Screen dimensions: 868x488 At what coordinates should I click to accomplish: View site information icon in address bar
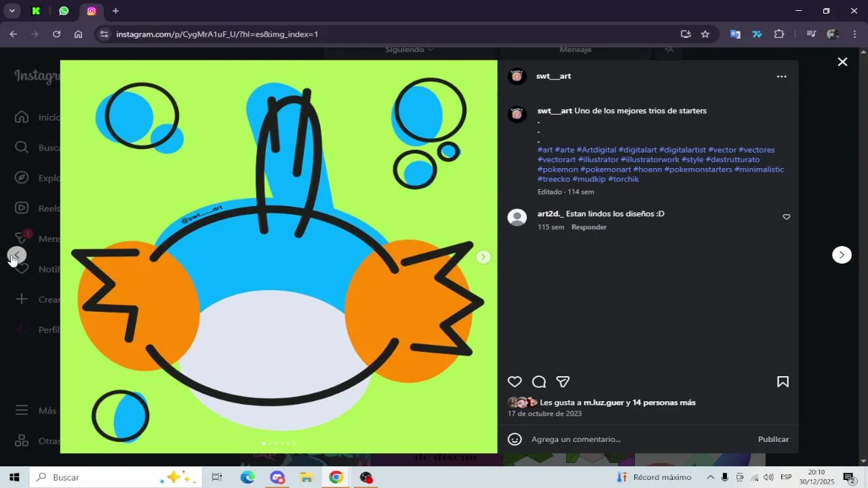(x=102, y=34)
